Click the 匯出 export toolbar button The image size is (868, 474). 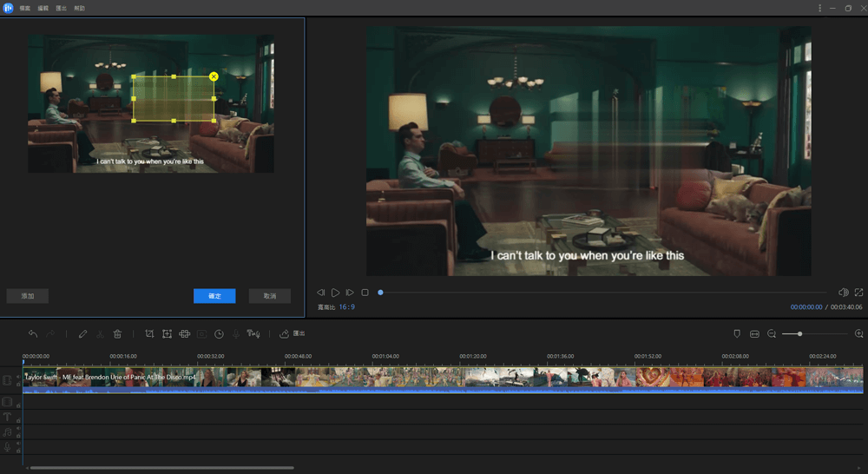click(x=292, y=334)
